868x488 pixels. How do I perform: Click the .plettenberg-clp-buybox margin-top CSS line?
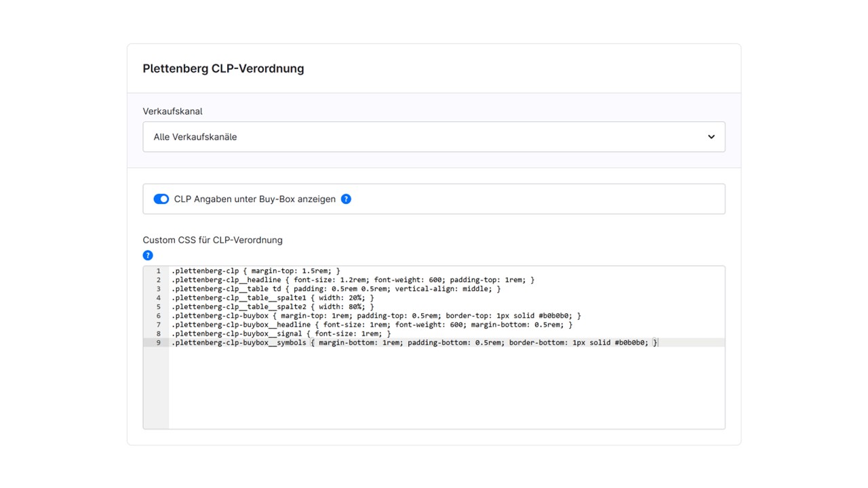click(376, 316)
